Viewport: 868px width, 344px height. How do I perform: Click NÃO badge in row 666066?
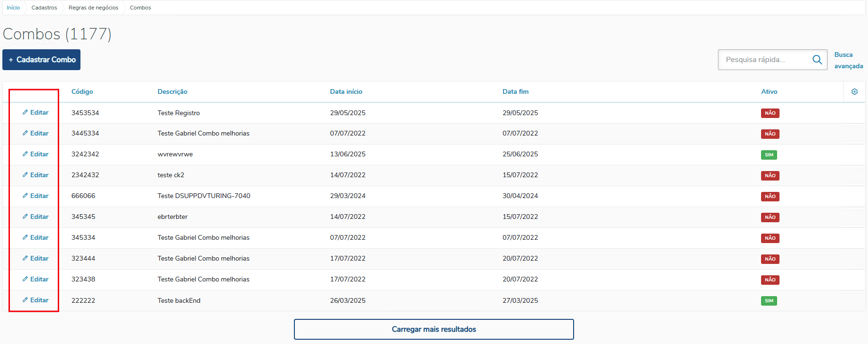click(x=770, y=196)
